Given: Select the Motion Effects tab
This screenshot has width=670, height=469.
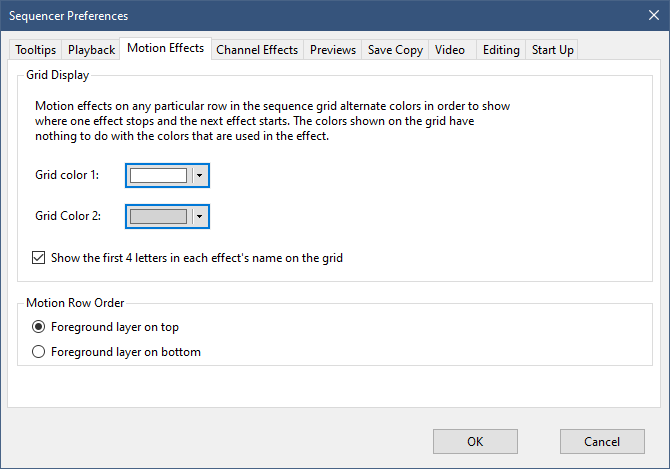Looking at the screenshot, I should (x=165, y=48).
